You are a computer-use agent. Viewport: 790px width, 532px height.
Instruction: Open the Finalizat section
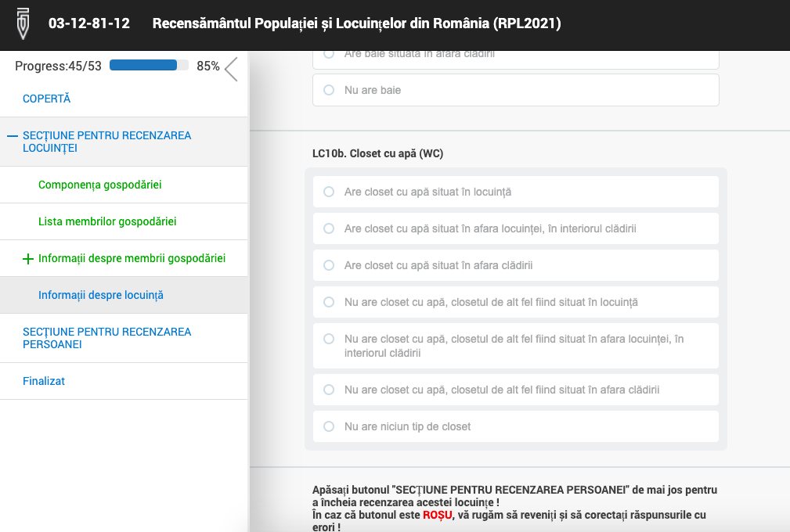[x=44, y=381]
